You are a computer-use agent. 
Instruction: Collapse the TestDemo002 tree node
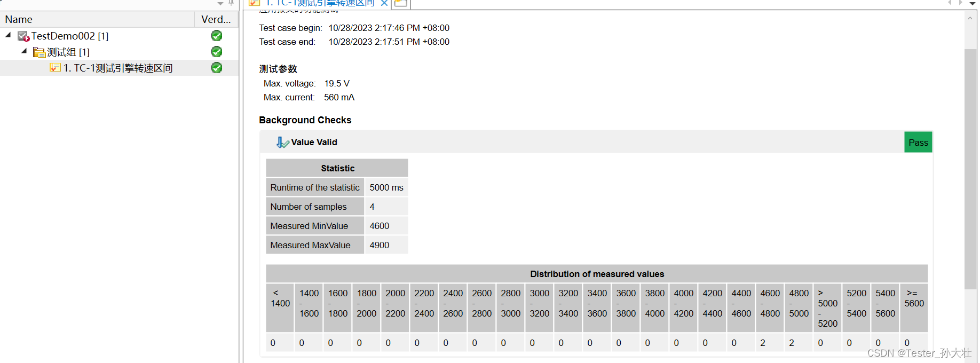pos(8,35)
